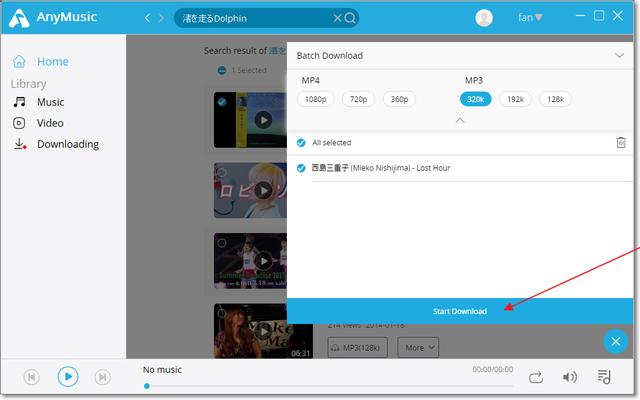Skip to the next track
The width and height of the screenshot is (640, 400).
pos(102,377)
